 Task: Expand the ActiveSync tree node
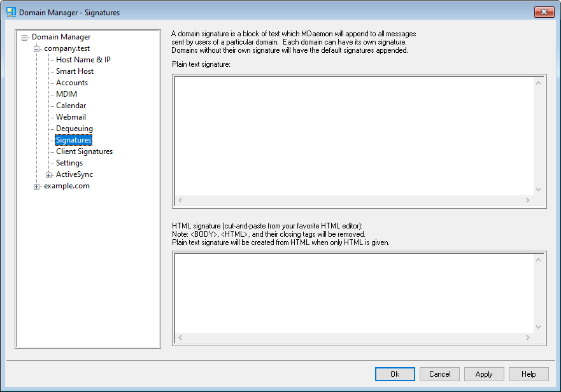click(49, 175)
